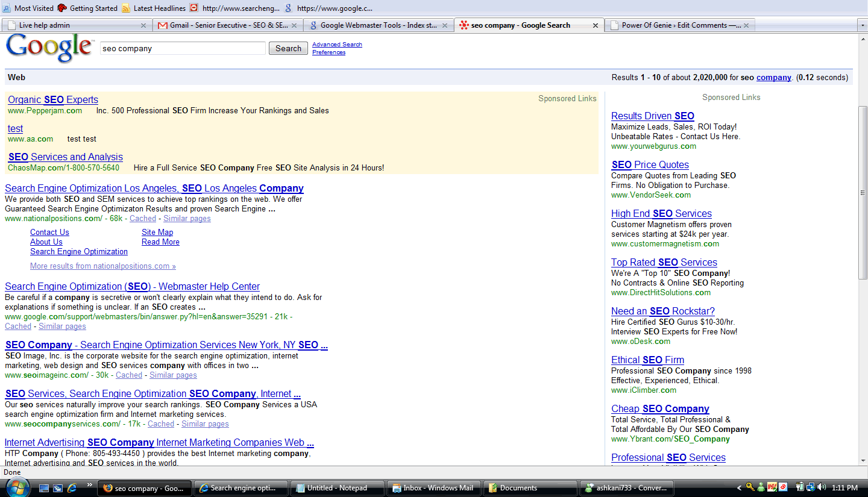The image size is (868, 497).
Task: Open the Site Map sitelink
Action: (157, 233)
